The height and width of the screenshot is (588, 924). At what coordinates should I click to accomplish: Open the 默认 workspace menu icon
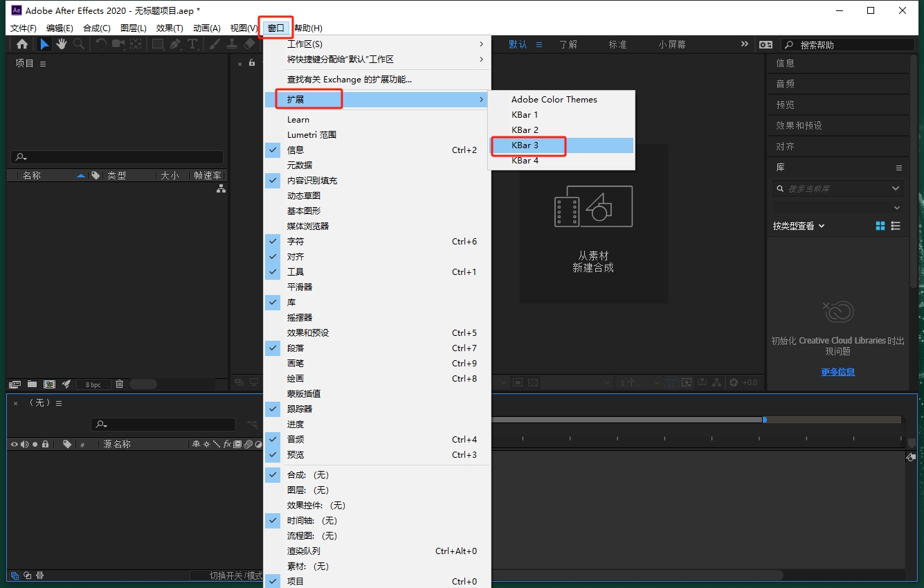[539, 44]
